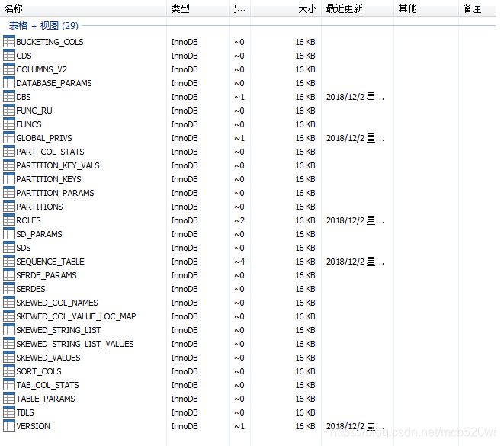Click the ~0 row count for CDS
This screenshot has width=504, height=446.
point(239,56)
